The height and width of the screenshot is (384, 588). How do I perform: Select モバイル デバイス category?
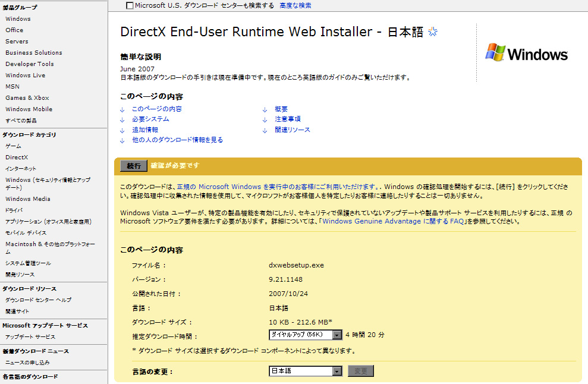[x=26, y=233]
